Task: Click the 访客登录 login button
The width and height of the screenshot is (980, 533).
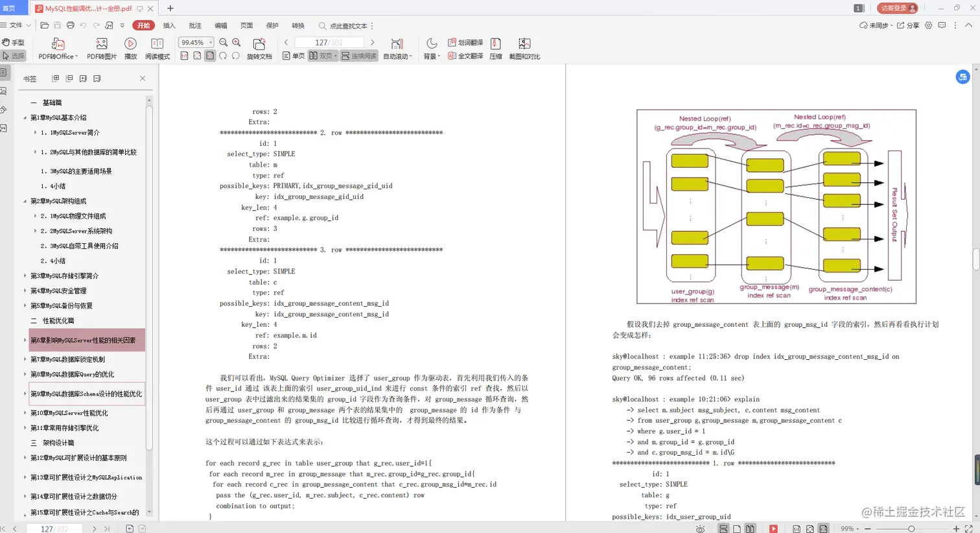Action: click(896, 9)
